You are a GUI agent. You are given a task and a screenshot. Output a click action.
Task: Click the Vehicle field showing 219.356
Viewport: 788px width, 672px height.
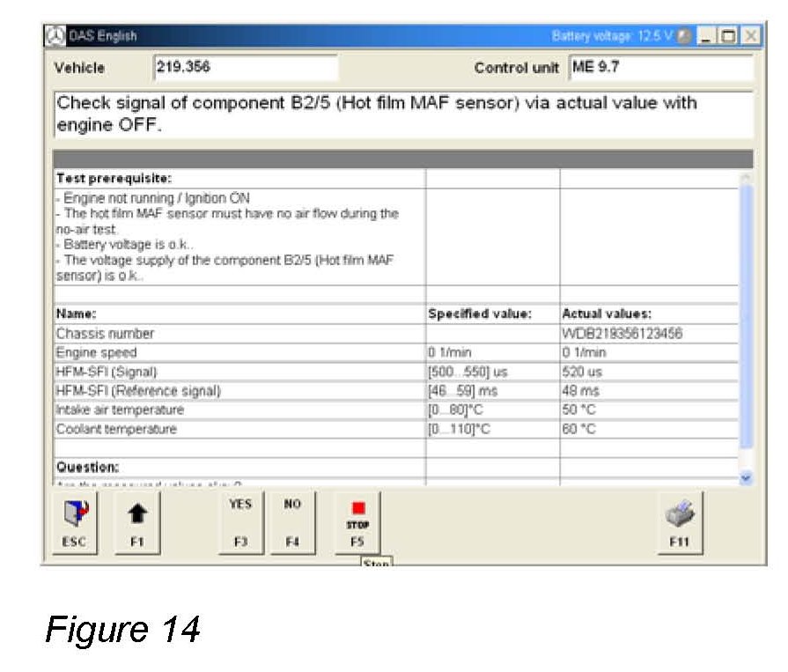coord(245,68)
